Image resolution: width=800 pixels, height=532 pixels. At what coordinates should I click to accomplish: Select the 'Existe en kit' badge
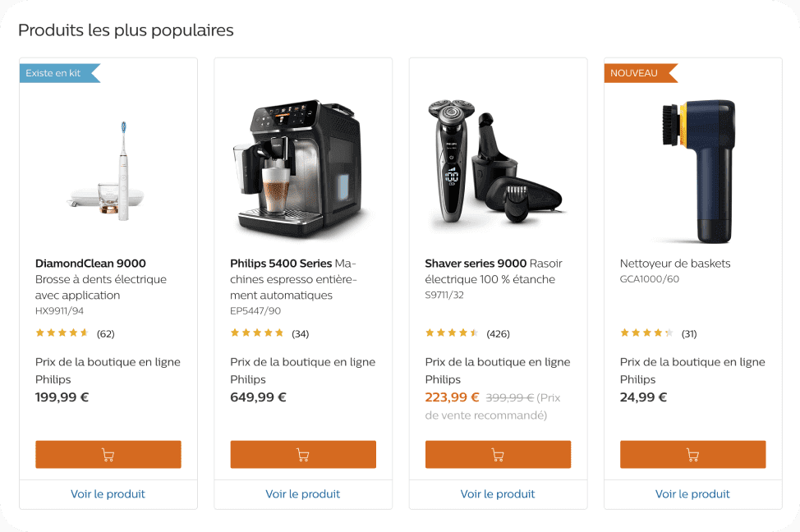tap(53, 72)
